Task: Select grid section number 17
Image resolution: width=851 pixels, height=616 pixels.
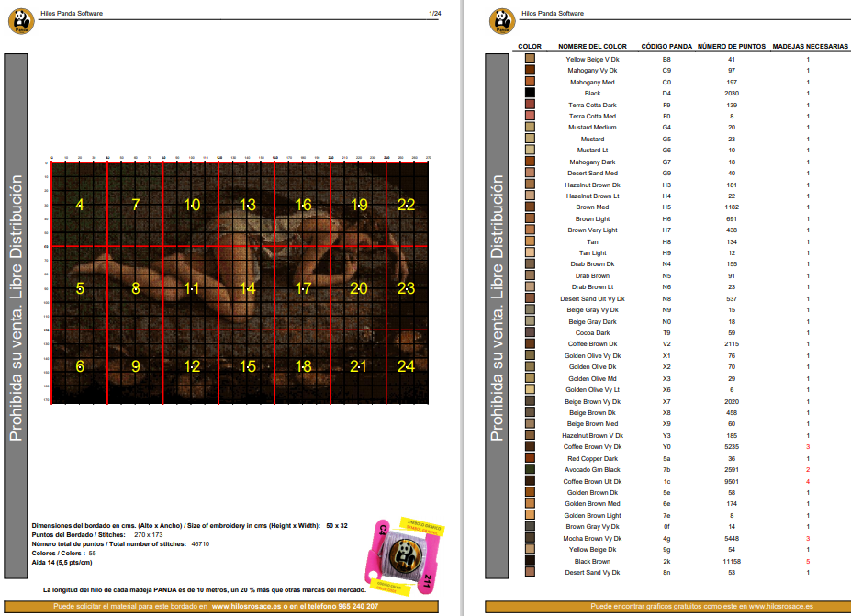Action: (303, 288)
